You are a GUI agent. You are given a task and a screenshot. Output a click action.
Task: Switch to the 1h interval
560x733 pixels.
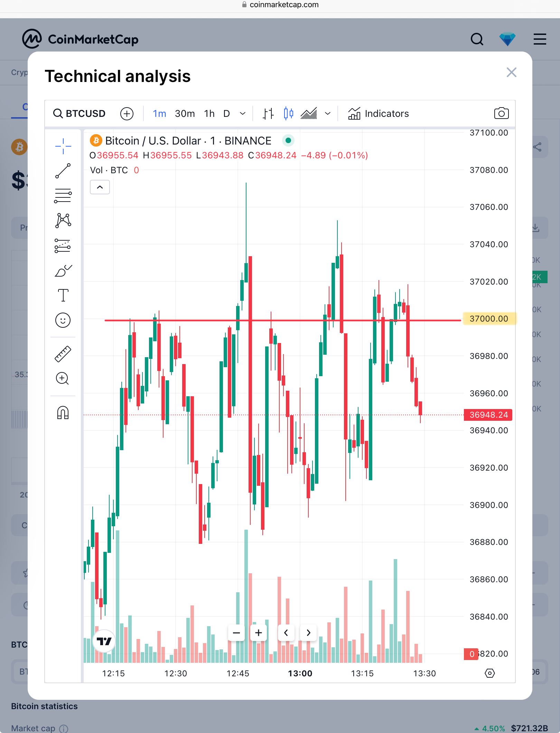pos(209,113)
